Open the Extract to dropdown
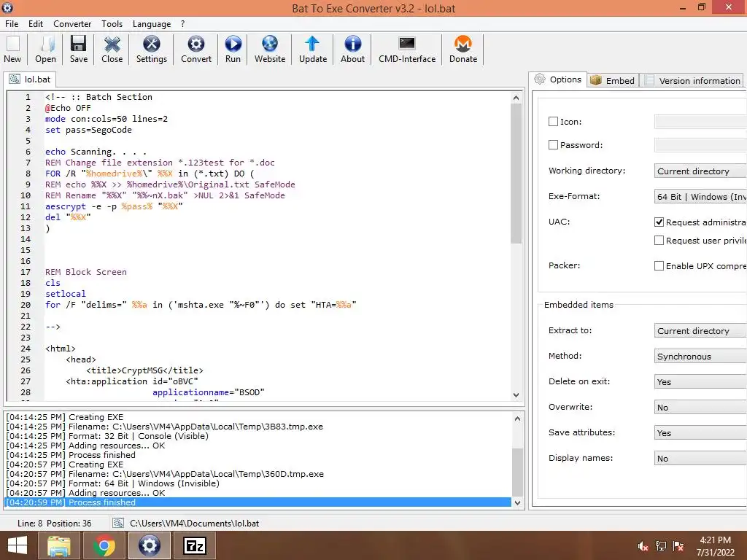This screenshot has height=560, width=747. click(x=700, y=330)
